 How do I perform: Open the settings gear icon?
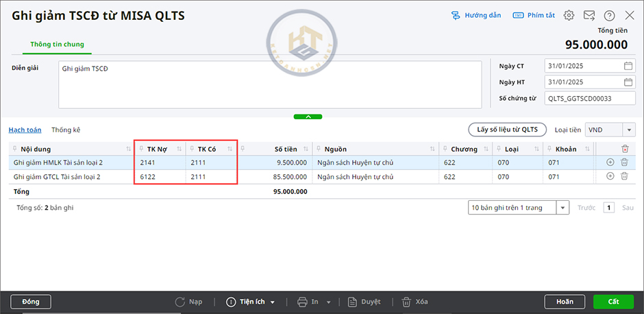[x=569, y=15]
